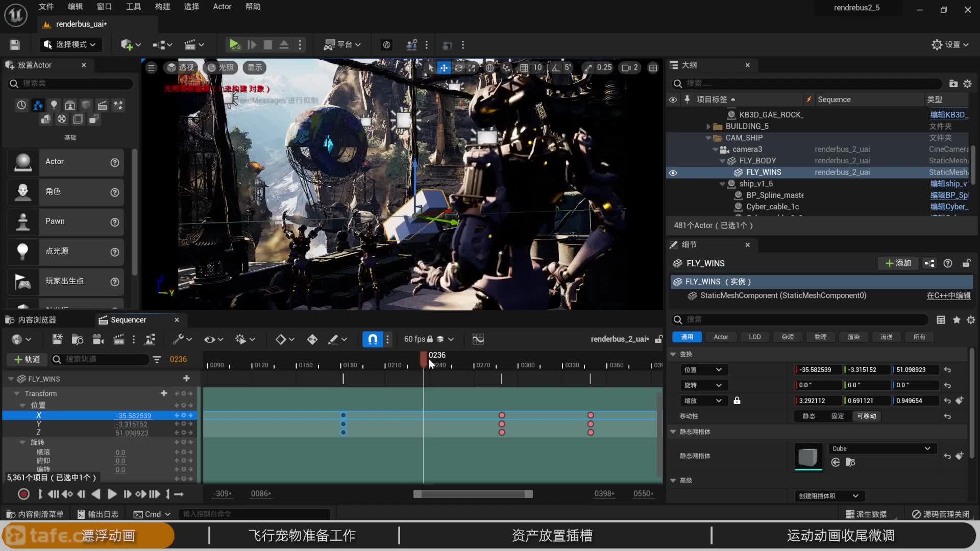Open the 位置 location type dropdown
Image resolution: width=980 pixels, height=551 pixels.
(703, 369)
